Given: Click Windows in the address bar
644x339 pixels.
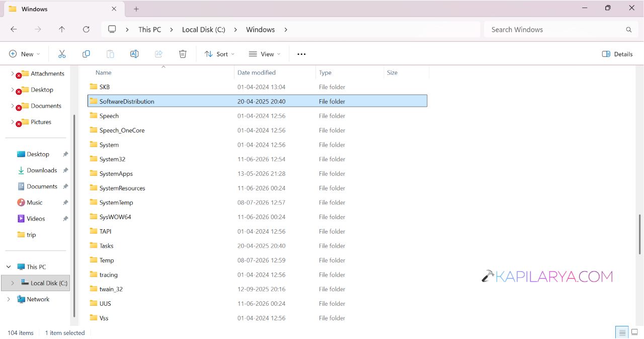Looking at the screenshot, I should [x=261, y=30].
